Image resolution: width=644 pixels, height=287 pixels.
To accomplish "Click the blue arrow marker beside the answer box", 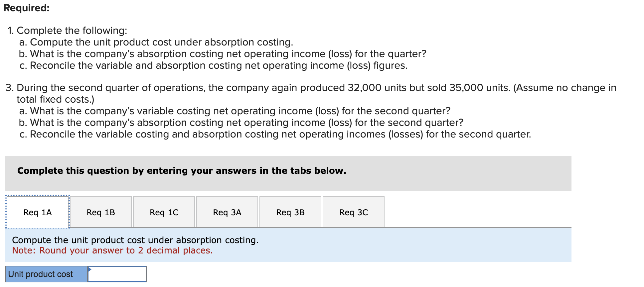I will pos(89,269).
